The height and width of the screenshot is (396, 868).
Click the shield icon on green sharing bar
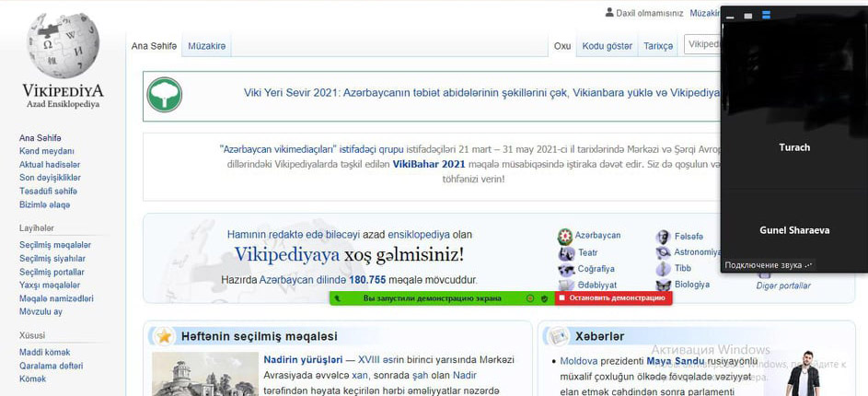pyautogui.click(x=544, y=298)
